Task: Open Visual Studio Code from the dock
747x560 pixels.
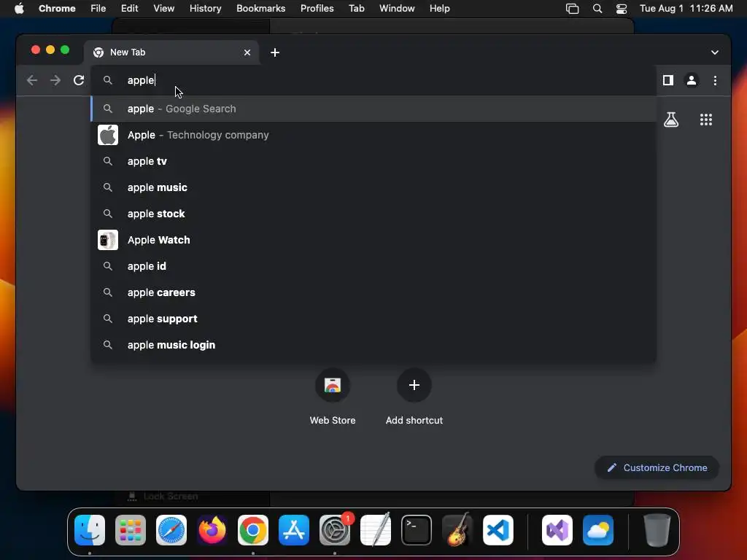Action: pos(498,530)
